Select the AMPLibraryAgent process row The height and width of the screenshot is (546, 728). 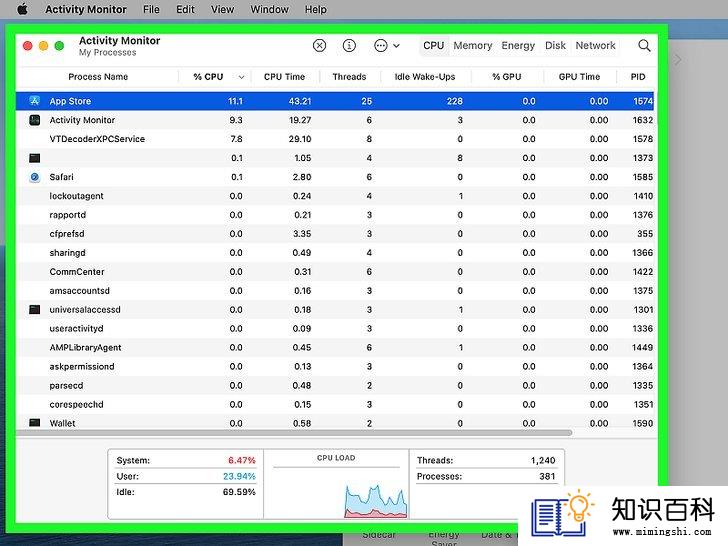[x=335, y=347]
